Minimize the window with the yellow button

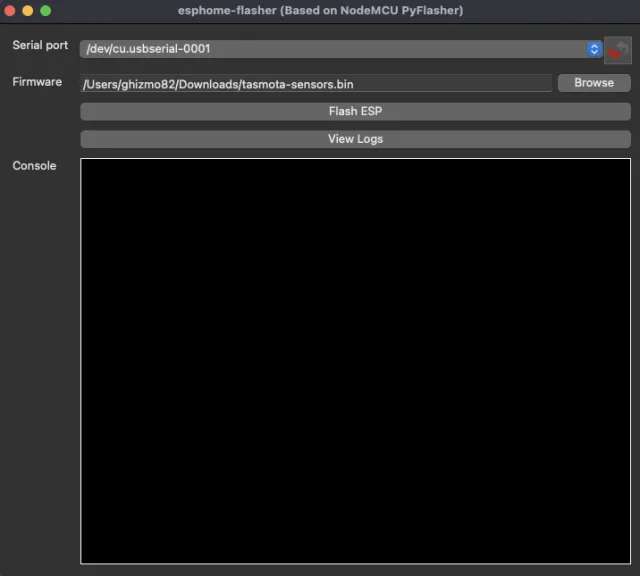point(28,10)
